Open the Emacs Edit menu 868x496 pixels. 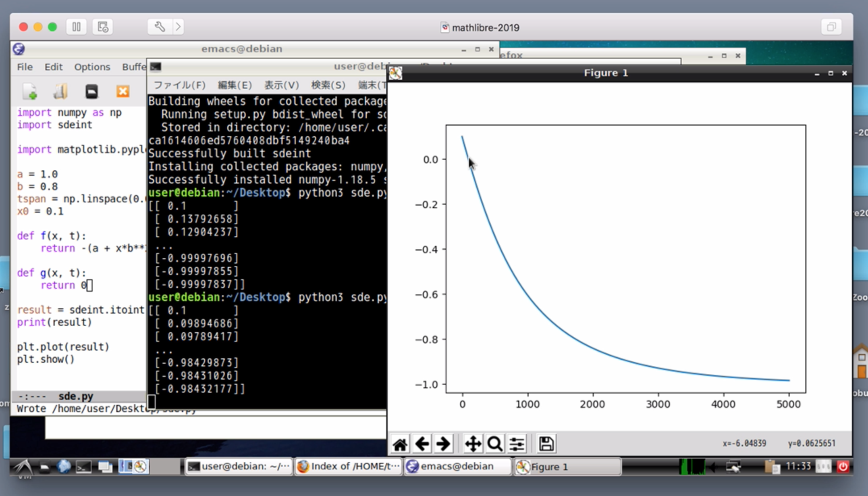pyautogui.click(x=53, y=67)
